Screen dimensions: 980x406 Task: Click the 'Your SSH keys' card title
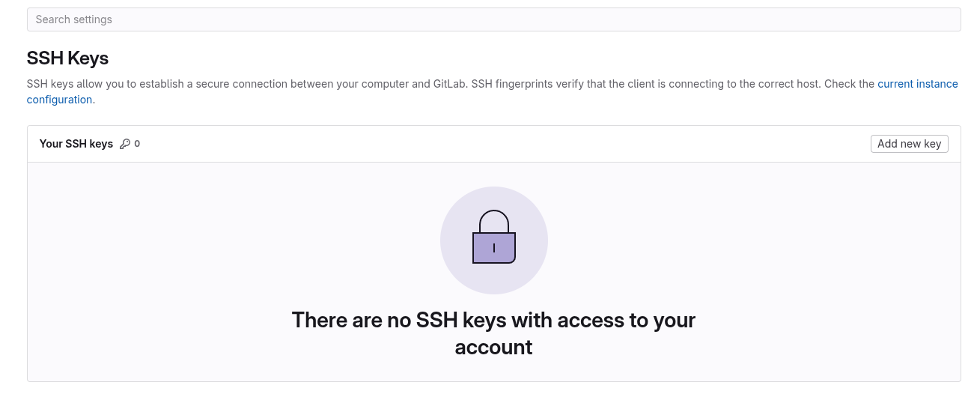click(x=76, y=144)
